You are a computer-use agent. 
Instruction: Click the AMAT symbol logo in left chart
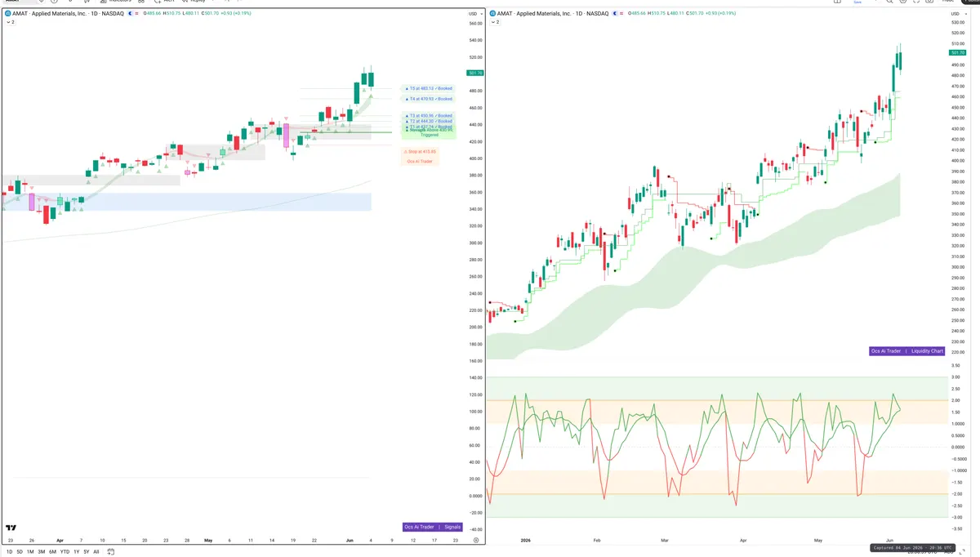click(7, 14)
